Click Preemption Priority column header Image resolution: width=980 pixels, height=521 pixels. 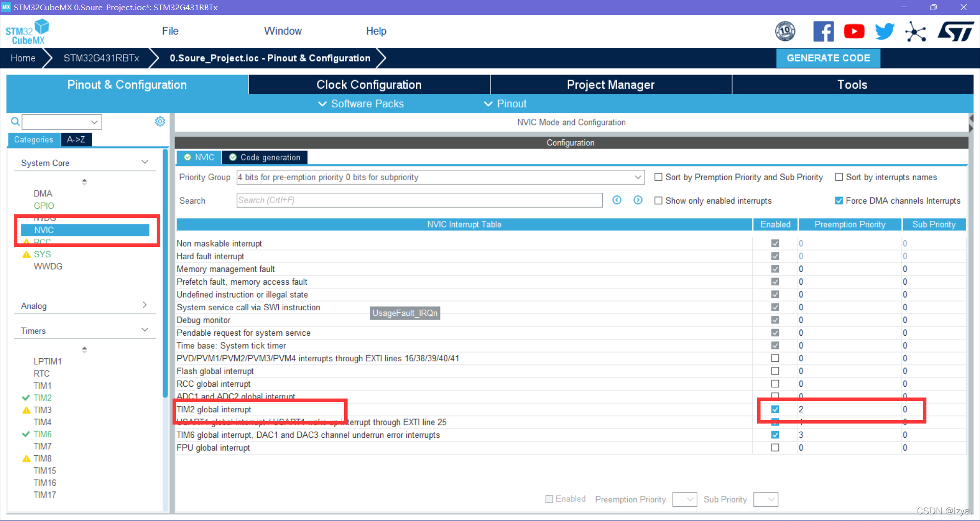click(850, 224)
